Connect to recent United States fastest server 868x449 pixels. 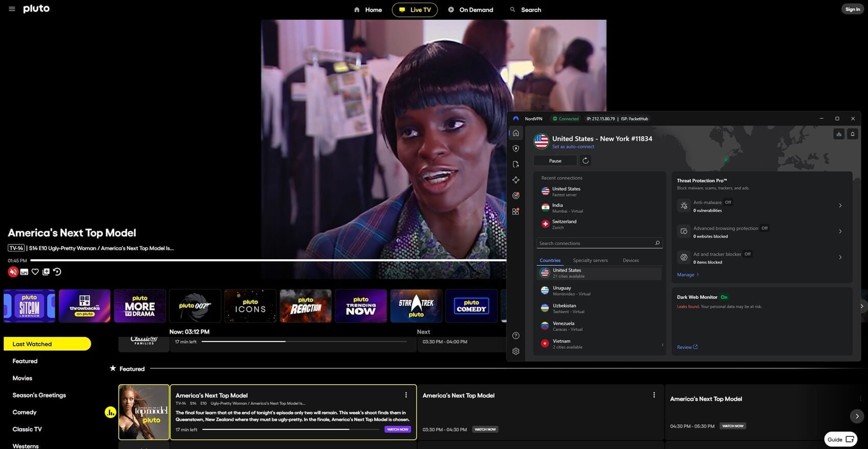(x=599, y=191)
